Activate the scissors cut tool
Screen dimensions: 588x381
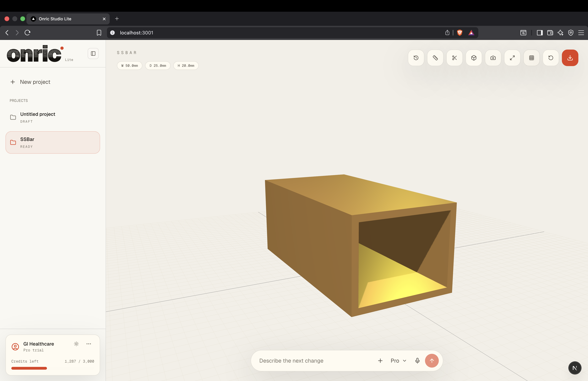tap(454, 58)
